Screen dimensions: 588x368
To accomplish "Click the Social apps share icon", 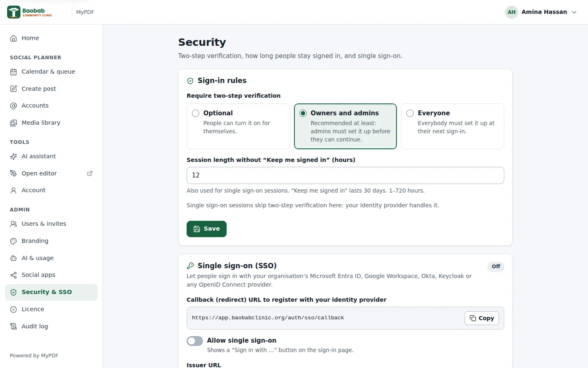I will (x=13, y=275).
